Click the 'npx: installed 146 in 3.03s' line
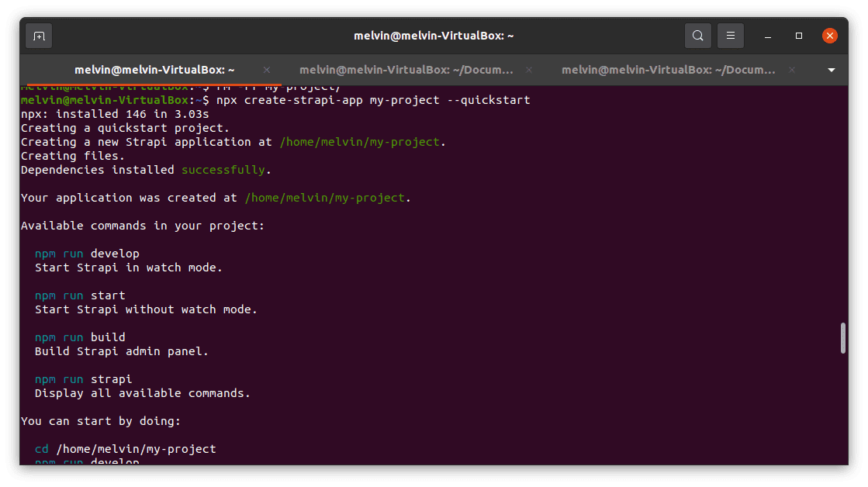The width and height of the screenshot is (868, 487). click(x=115, y=114)
